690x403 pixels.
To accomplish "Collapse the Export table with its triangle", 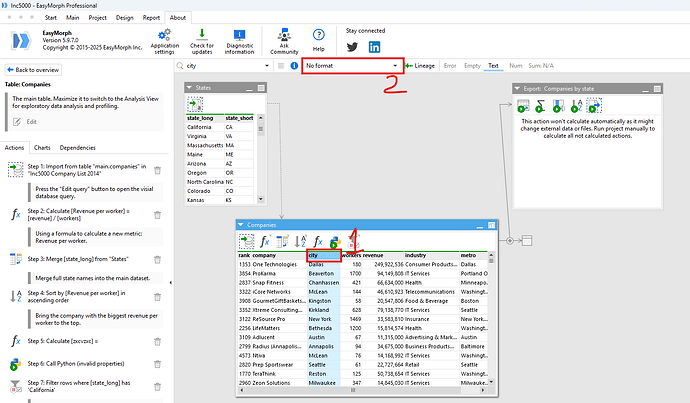I will pos(517,88).
